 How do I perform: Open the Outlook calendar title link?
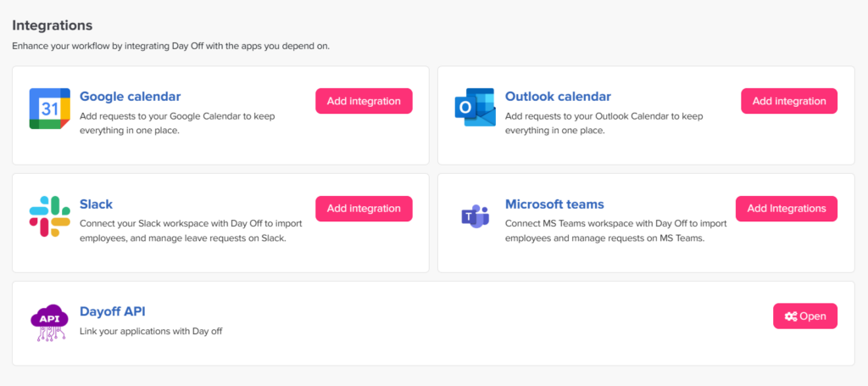[x=558, y=97]
